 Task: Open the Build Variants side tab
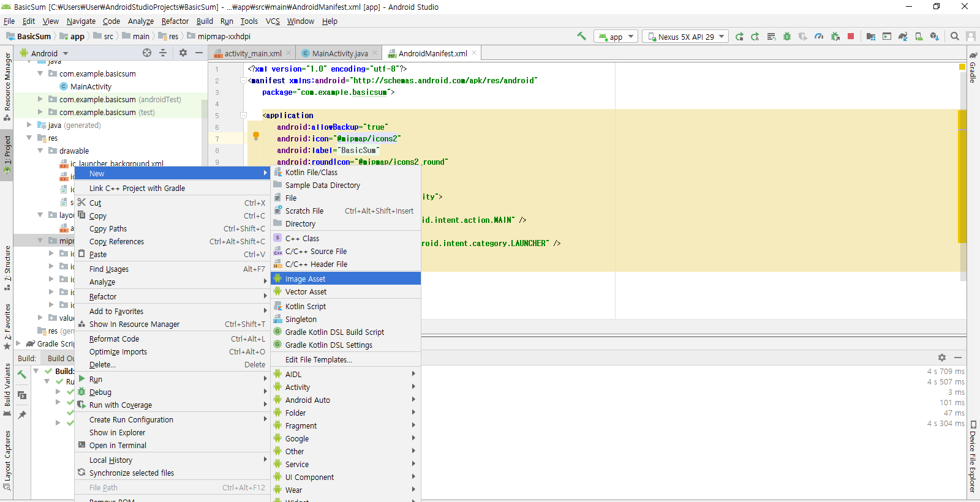coord(7,390)
